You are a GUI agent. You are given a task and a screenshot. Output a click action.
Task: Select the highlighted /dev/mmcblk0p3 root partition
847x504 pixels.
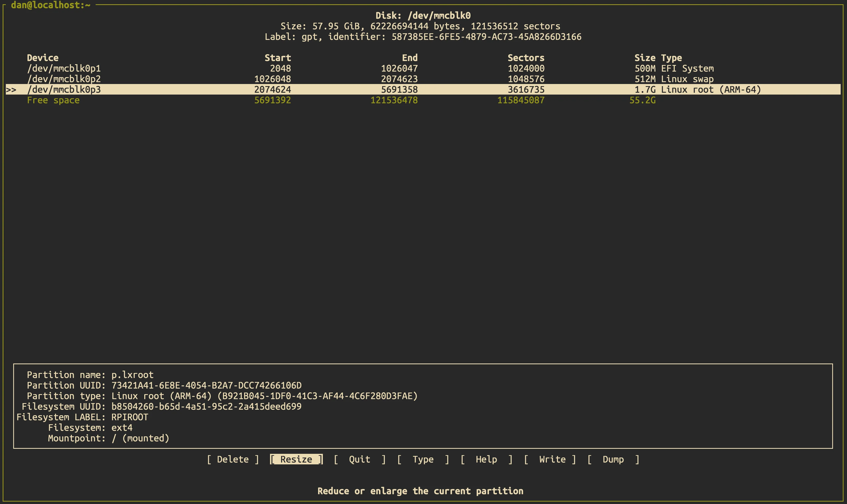pyautogui.click(x=64, y=89)
